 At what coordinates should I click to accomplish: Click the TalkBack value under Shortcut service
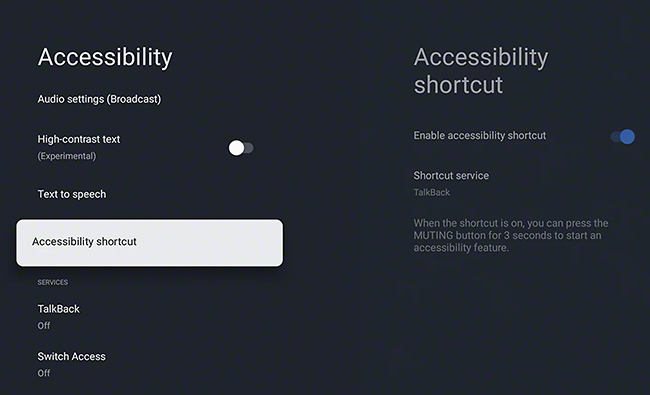[x=432, y=192]
